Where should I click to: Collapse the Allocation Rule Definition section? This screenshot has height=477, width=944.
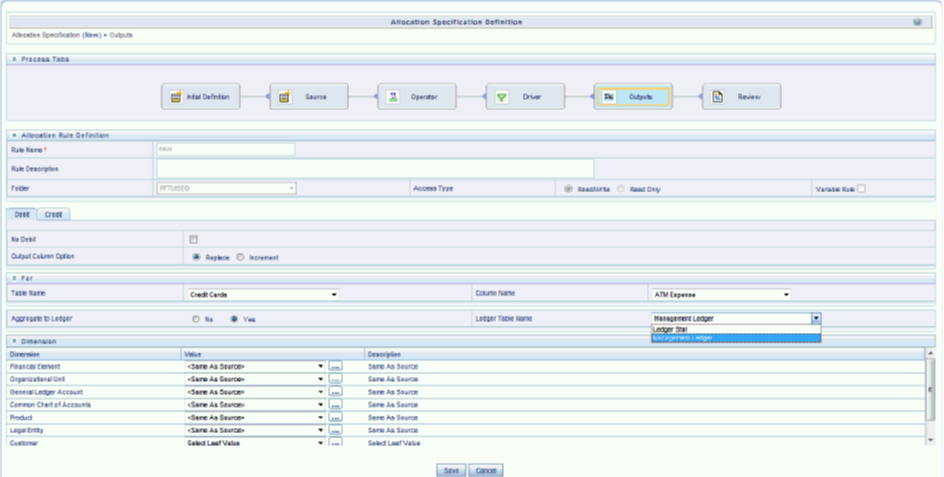(14, 136)
